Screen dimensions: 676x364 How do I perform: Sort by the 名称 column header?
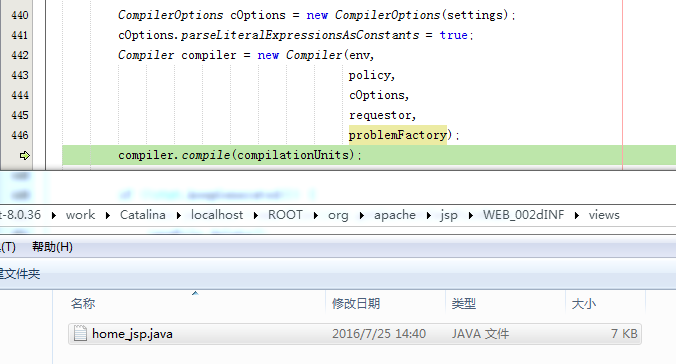(83, 304)
